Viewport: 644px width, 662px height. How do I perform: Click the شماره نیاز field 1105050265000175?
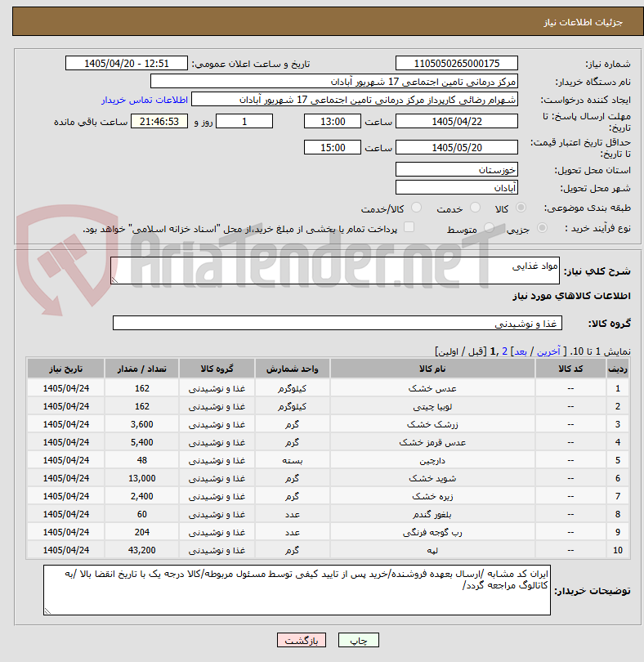(x=457, y=63)
